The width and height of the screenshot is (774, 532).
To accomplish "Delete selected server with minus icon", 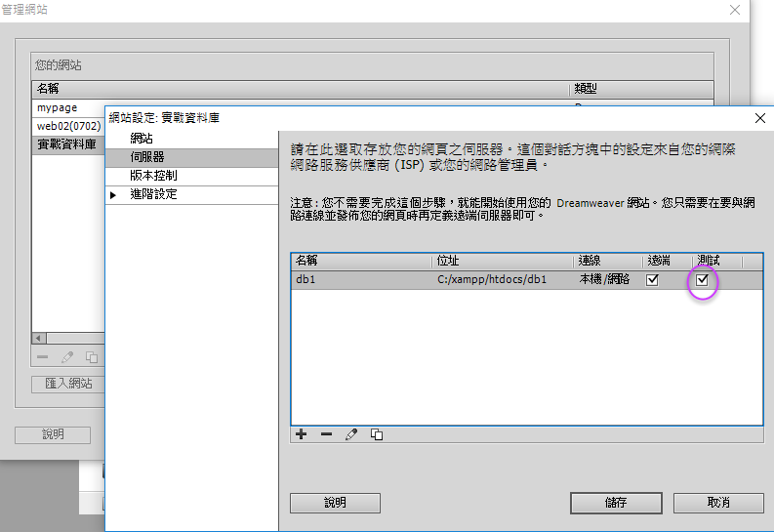I will 326,434.
